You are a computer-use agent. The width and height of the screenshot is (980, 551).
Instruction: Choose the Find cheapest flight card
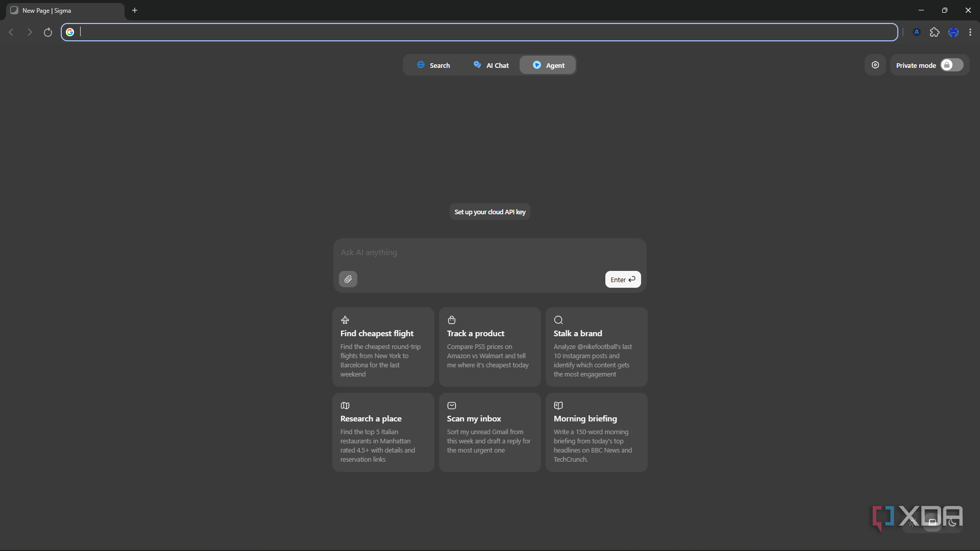(383, 346)
